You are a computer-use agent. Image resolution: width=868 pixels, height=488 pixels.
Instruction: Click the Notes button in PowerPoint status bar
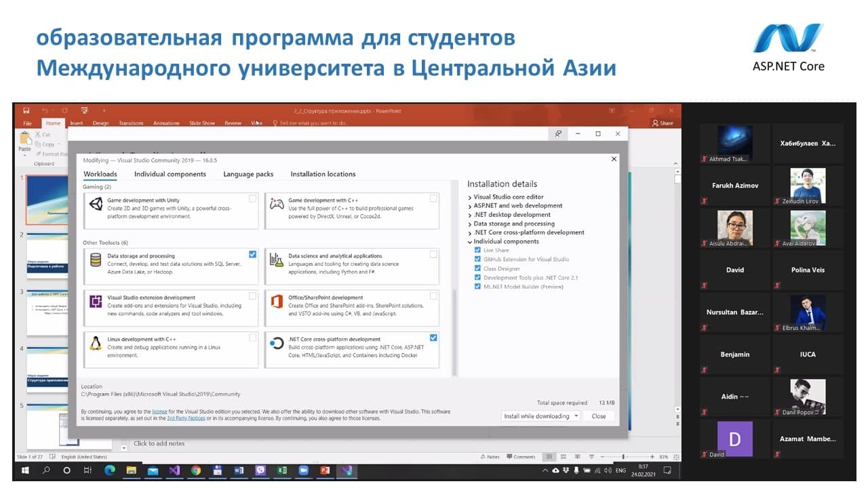[x=489, y=457]
